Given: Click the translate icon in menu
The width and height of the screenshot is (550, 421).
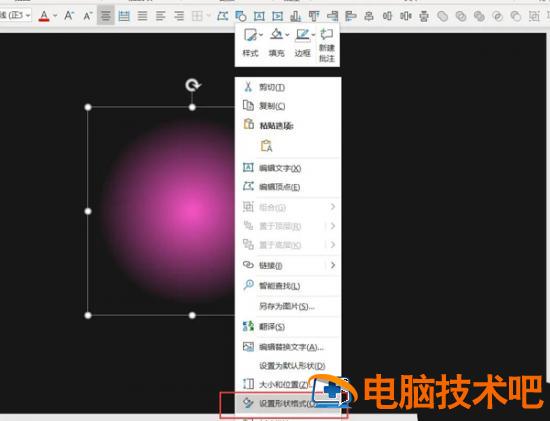Looking at the screenshot, I should pyautogui.click(x=248, y=326).
